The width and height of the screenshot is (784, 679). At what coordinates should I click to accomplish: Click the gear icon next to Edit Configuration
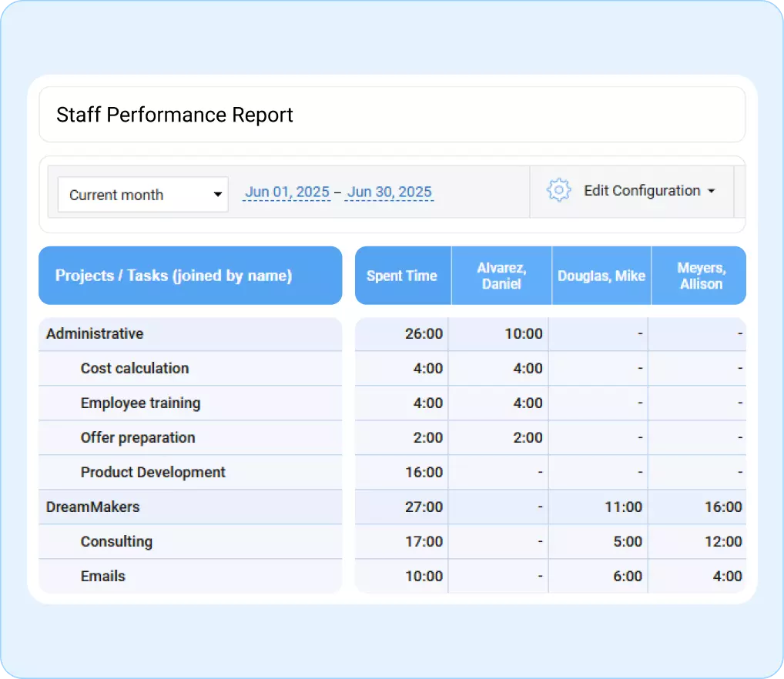coord(558,190)
